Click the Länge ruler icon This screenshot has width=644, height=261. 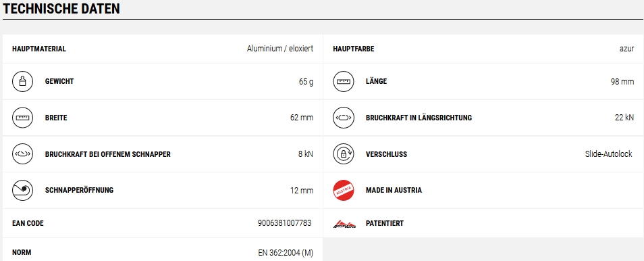344,82
